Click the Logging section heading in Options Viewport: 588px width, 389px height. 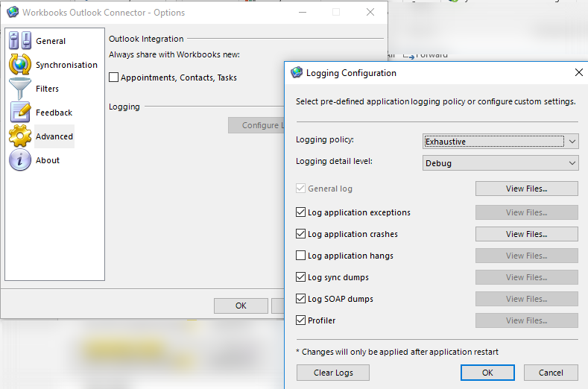click(x=124, y=107)
